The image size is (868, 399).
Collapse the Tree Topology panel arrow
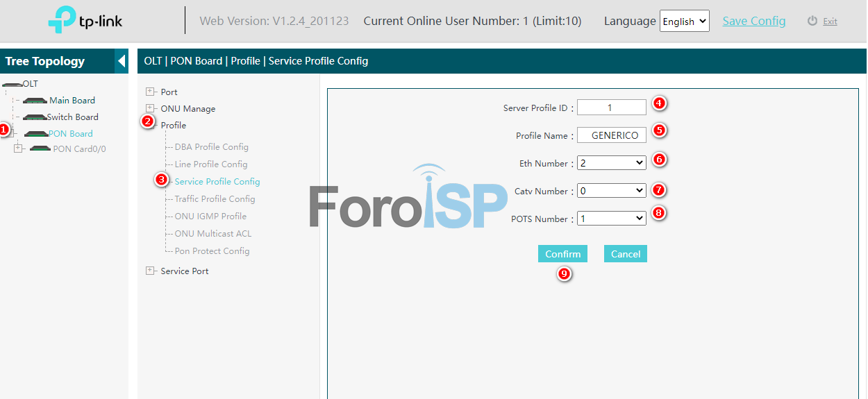point(122,61)
